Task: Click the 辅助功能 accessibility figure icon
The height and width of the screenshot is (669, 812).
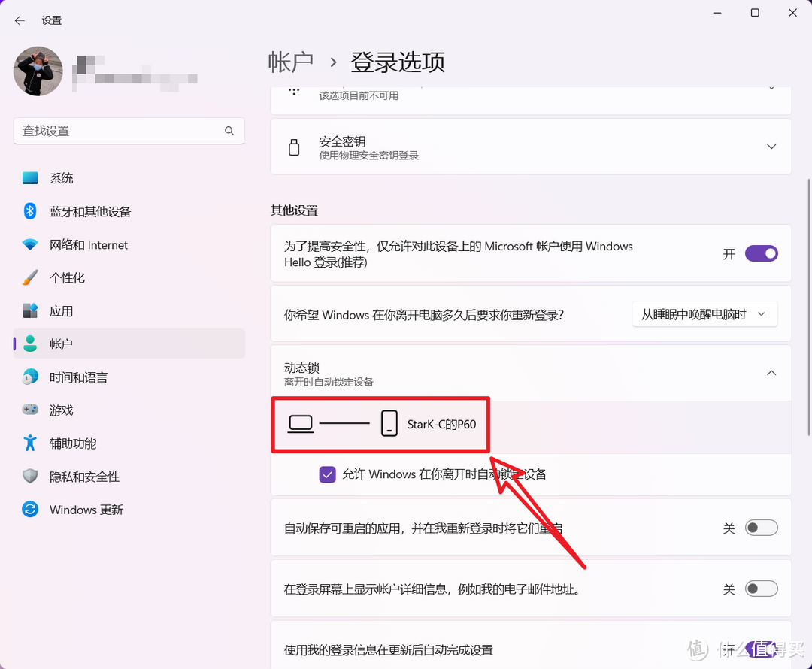Action: (30, 443)
